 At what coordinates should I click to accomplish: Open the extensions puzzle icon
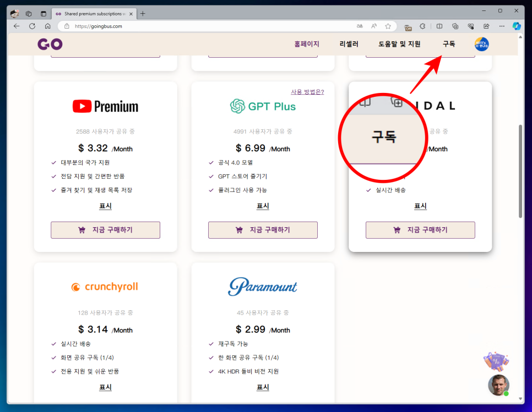click(x=422, y=26)
